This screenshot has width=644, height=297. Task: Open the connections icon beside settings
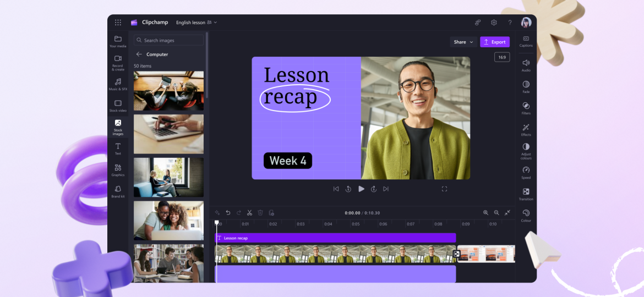tap(478, 23)
